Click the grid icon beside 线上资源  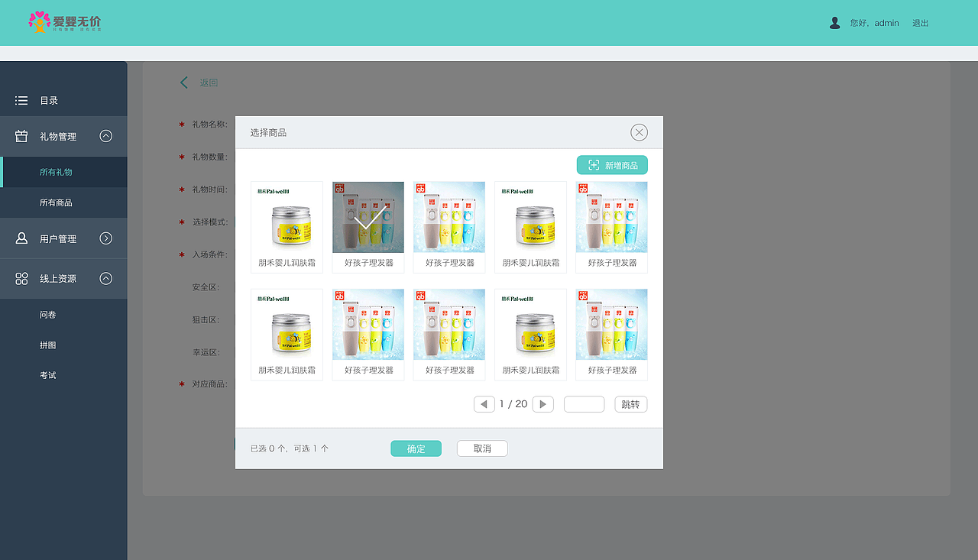(21, 278)
